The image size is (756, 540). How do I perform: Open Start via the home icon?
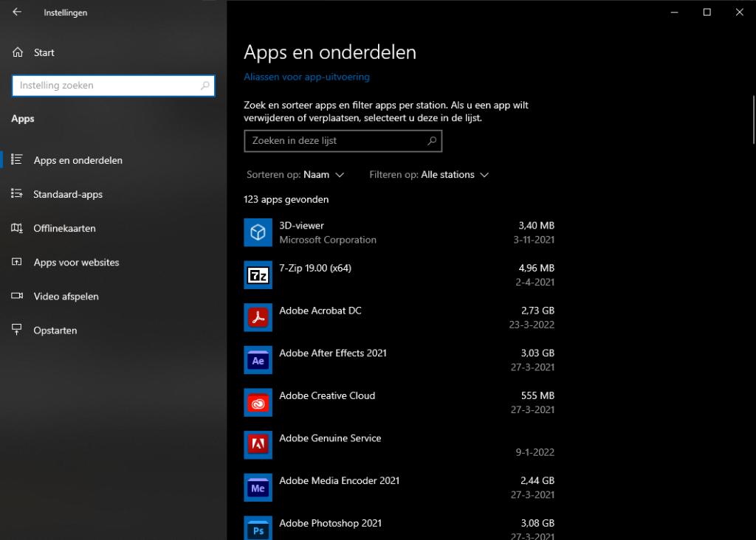point(18,52)
